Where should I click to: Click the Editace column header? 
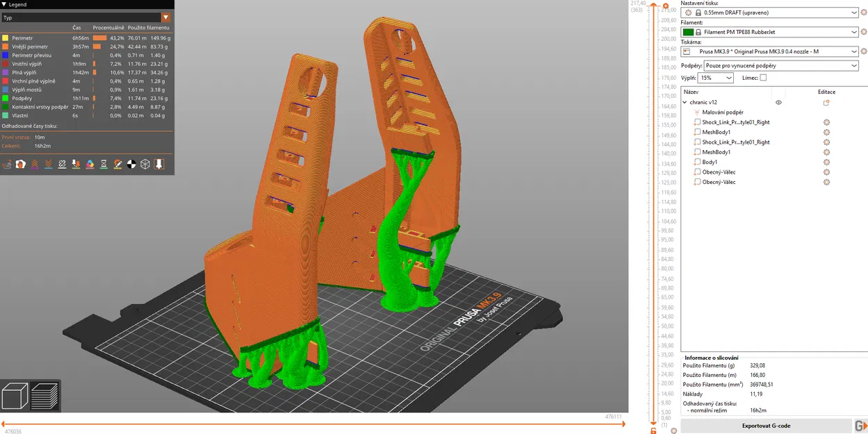826,92
